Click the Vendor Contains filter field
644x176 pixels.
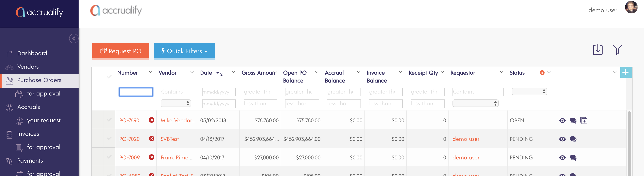pos(177,92)
